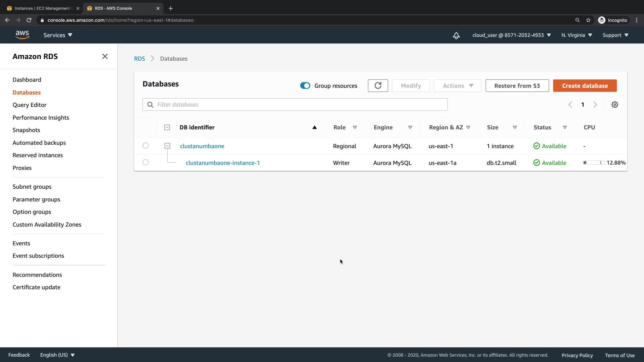Image resolution: width=644 pixels, height=362 pixels.
Task: Click the notifications bell icon
Action: 456,36
